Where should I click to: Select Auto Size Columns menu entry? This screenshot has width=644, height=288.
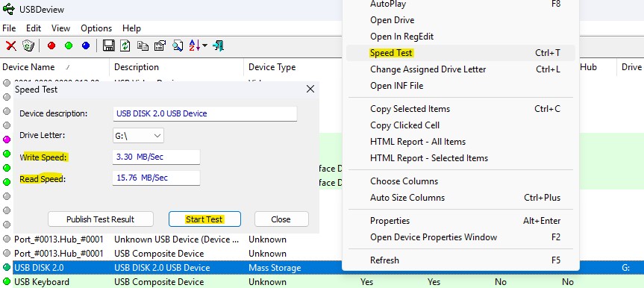[x=460, y=198]
